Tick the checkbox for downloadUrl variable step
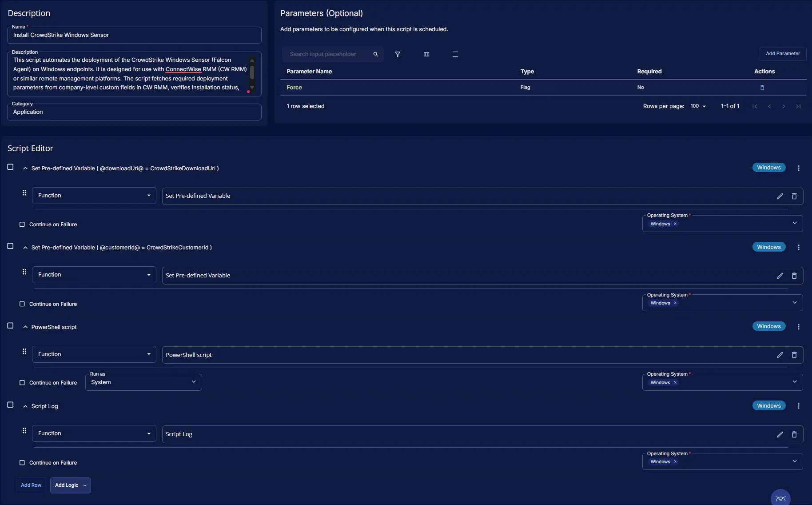 coord(11,167)
